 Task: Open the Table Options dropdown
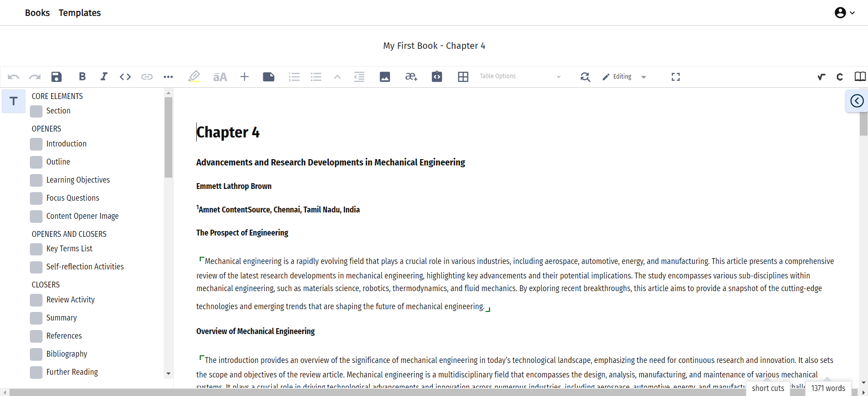click(520, 76)
